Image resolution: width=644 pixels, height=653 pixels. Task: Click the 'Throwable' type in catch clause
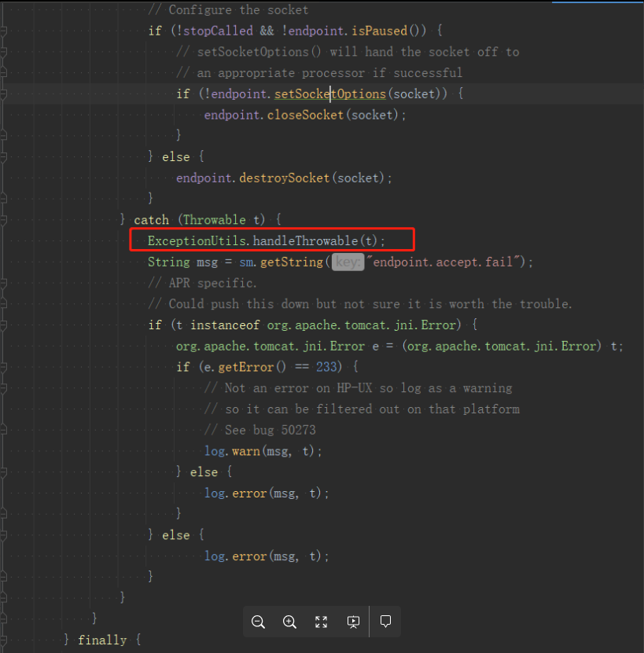pyautogui.click(x=215, y=220)
